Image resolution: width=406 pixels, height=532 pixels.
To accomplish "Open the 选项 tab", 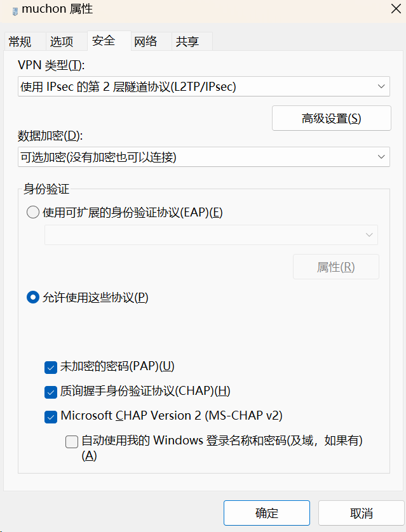I will [x=62, y=42].
